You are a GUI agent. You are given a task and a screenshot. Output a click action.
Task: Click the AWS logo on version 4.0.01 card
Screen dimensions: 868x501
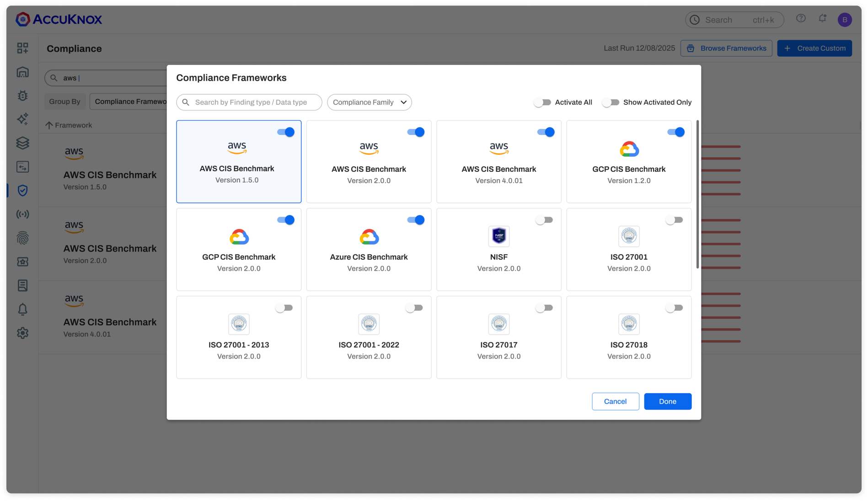498,148
